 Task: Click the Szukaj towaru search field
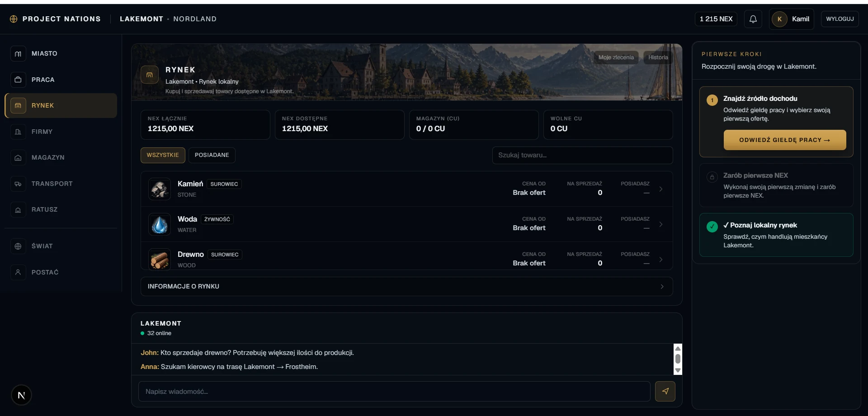coord(582,155)
